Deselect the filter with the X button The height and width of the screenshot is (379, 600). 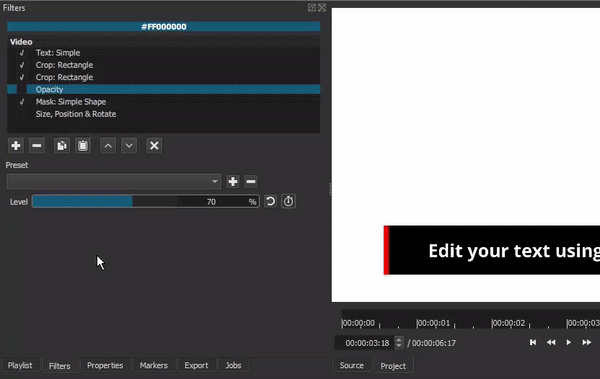[154, 146]
